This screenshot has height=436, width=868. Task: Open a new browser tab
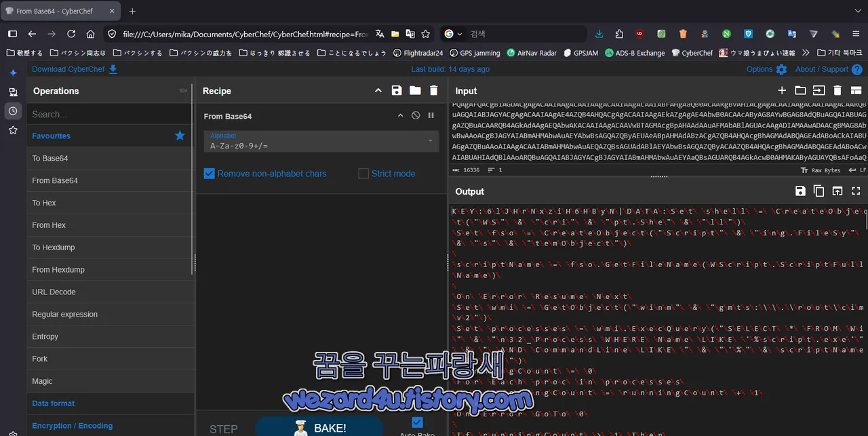click(132, 11)
